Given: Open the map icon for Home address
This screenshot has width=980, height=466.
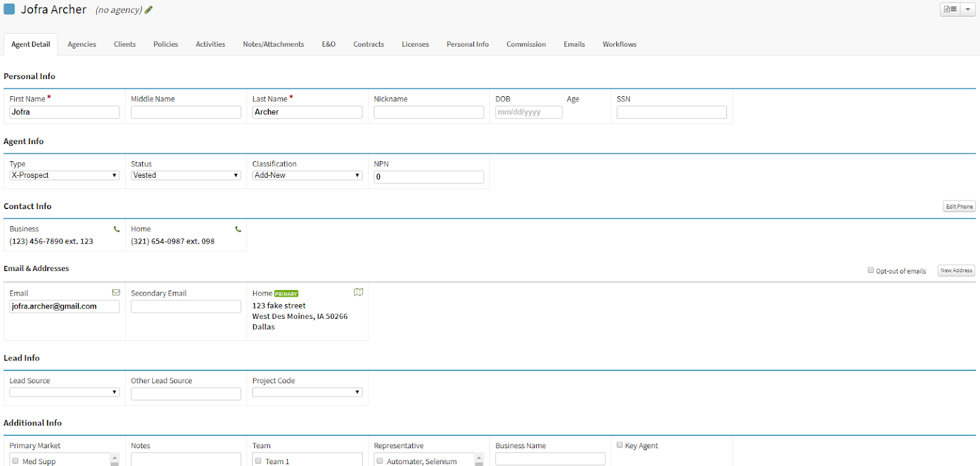Looking at the screenshot, I should 358,292.
